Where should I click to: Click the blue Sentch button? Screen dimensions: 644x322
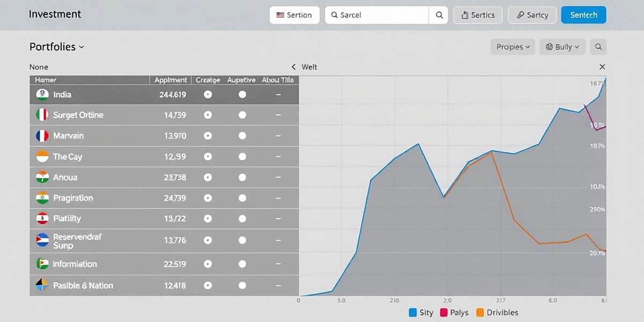point(583,15)
